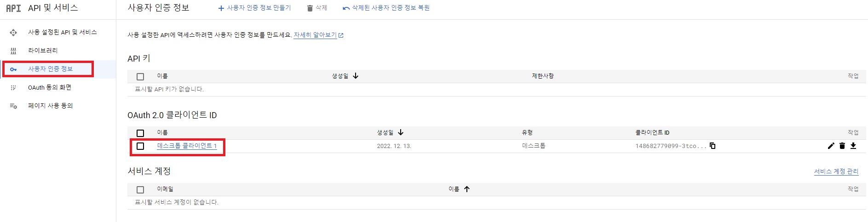Open 페이지 사용 동의 in the sidebar
This screenshot has width=868, height=222.
50,106
